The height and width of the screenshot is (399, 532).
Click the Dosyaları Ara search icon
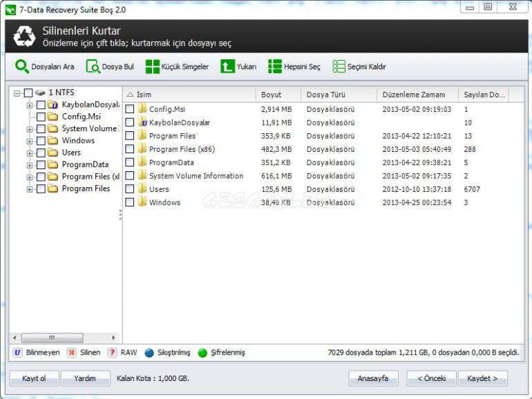22,66
